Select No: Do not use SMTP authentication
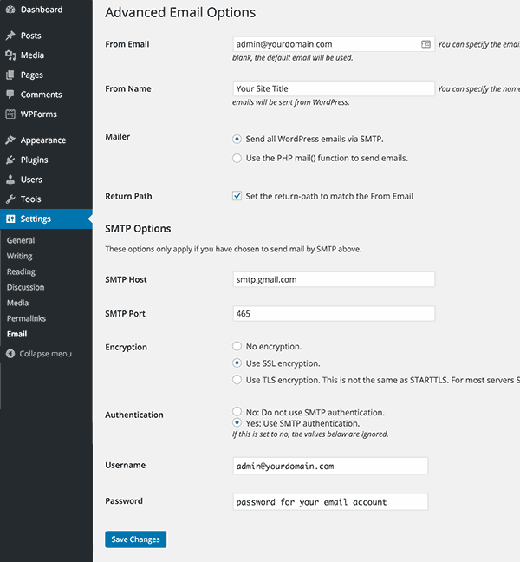 (237, 411)
